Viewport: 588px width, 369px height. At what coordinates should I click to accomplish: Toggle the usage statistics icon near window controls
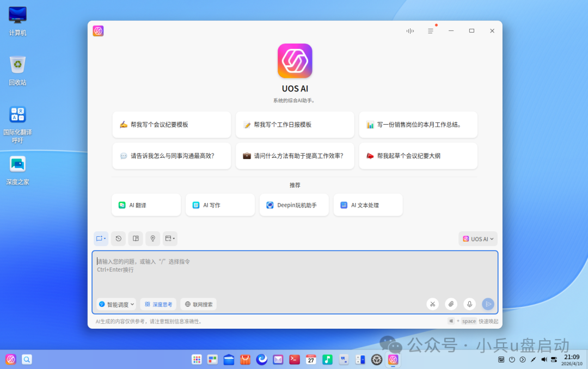[x=409, y=31]
